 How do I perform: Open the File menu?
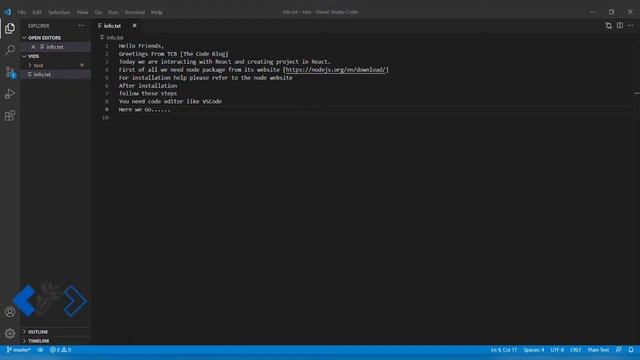point(22,12)
